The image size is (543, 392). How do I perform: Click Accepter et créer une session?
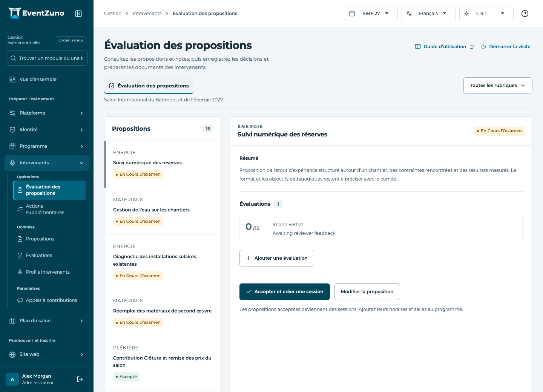(x=285, y=292)
